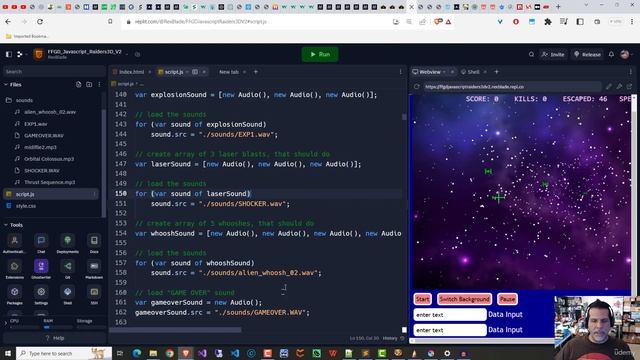This screenshot has height=360, width=640.
Task: Open Microsoft Edge from taskbar
Action: point(136,353)
